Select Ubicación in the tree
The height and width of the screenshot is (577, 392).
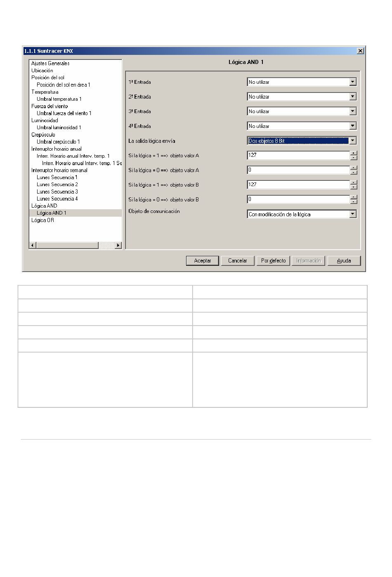[x=42, y=71]
